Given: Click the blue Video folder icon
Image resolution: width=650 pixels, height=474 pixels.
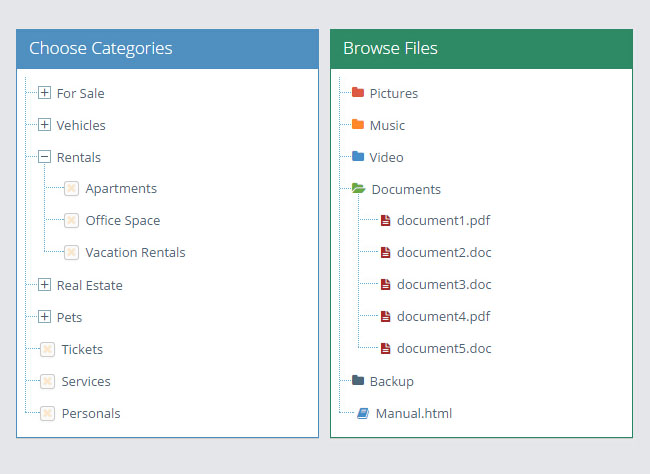Looking at the screenshot, I should (x=357, y=157).
